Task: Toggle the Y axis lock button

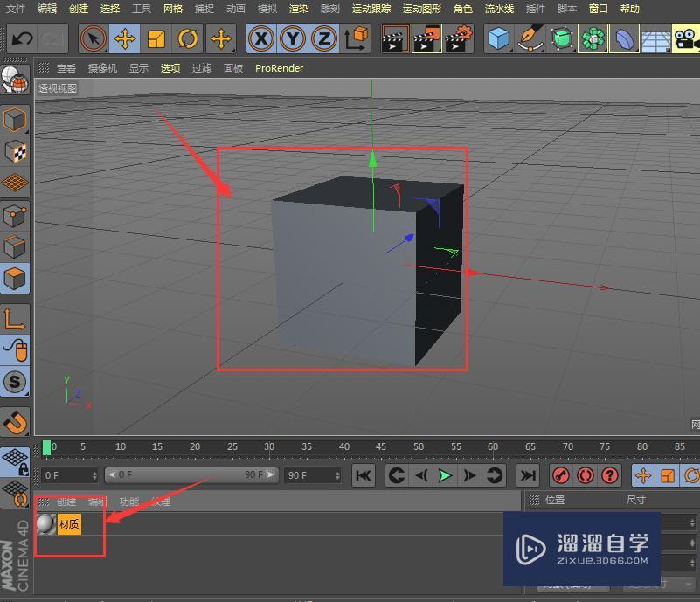Action: (x=293, y=38)
